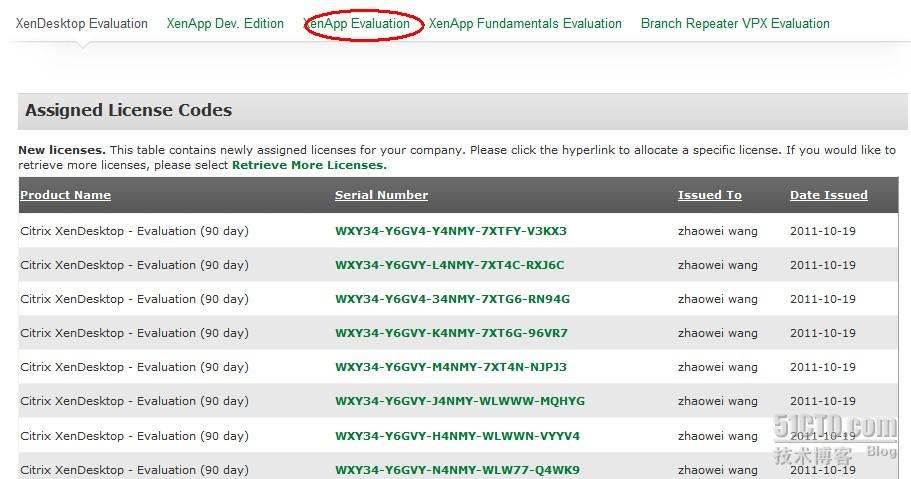The height and width of the screenshot is (479, 911).
Task: Click license serial ending in Q4WK9
Action: pos(457,470)
